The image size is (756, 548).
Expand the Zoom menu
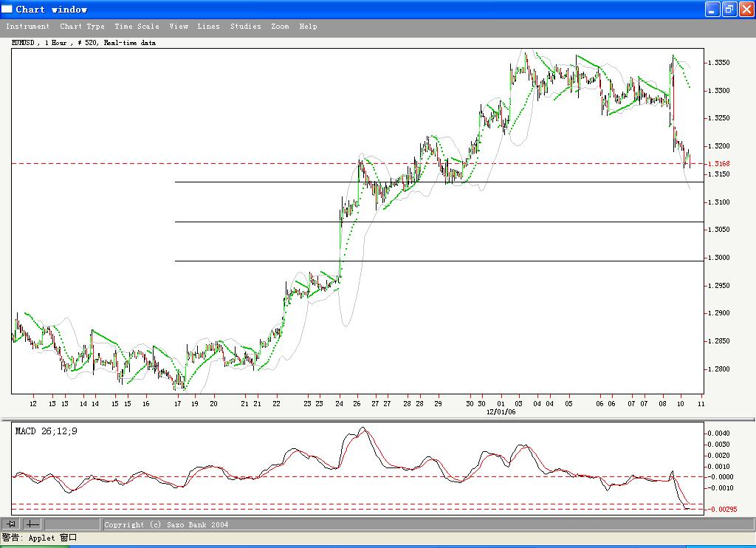tap(280, 26)
